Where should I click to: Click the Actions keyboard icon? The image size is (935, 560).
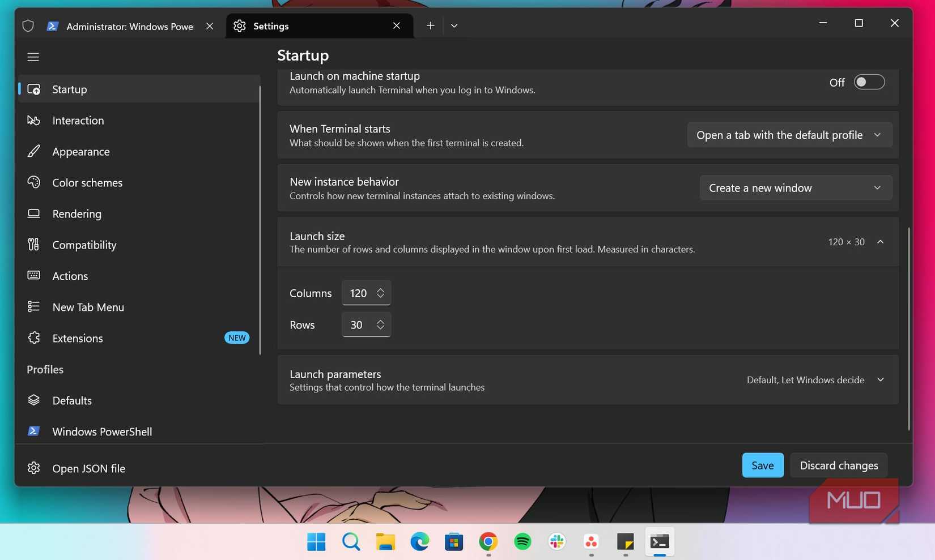coord(34,276)
